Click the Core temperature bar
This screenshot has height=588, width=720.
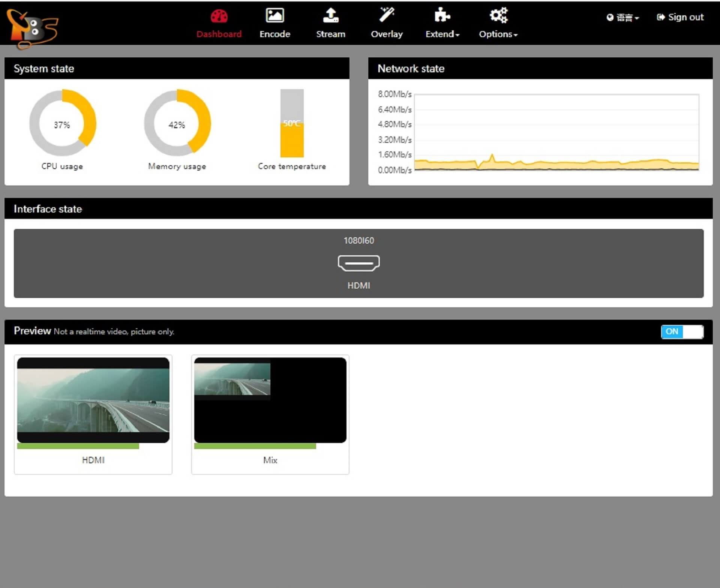(x=292, y=123)
